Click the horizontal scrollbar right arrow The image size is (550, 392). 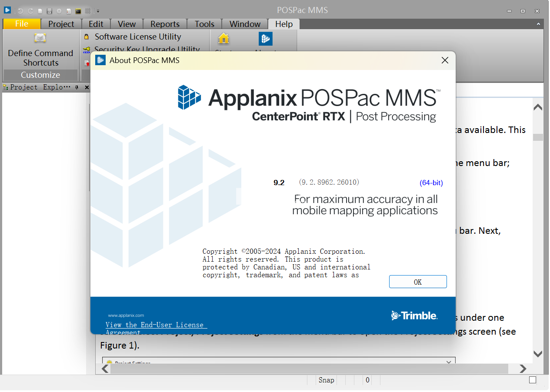point(523,369)
